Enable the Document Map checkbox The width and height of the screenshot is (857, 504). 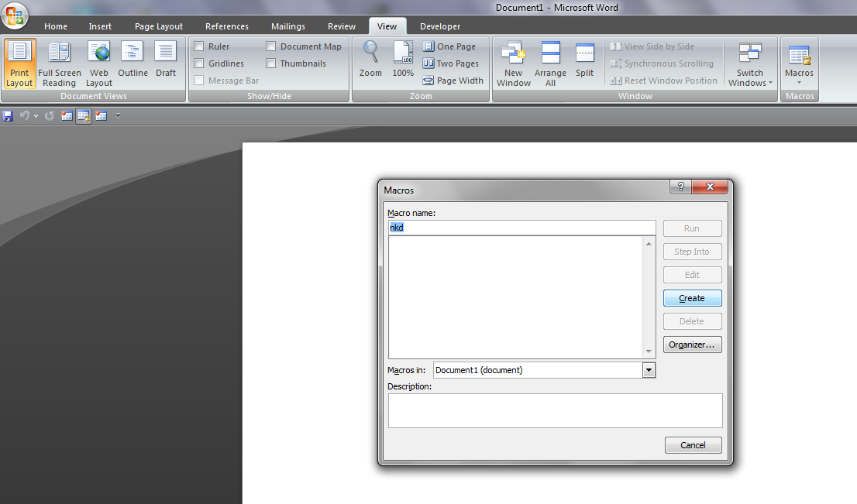coord(271,46)
